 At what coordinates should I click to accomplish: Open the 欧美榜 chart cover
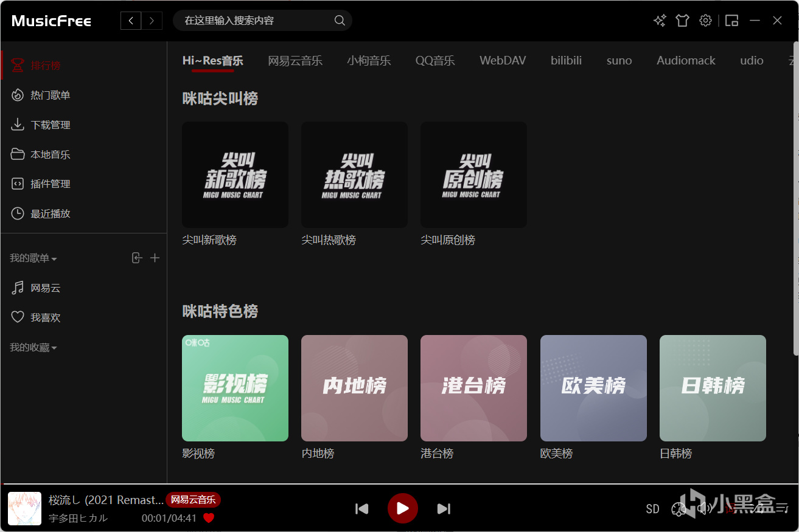(x=593, y=388)
